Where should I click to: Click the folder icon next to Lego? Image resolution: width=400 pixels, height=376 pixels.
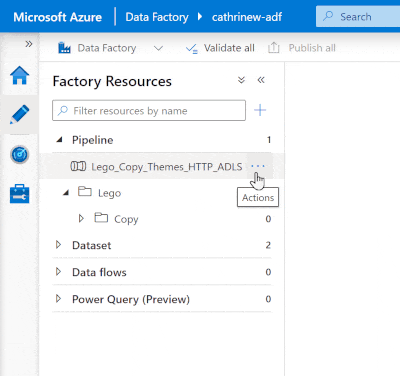click(85, 191)
